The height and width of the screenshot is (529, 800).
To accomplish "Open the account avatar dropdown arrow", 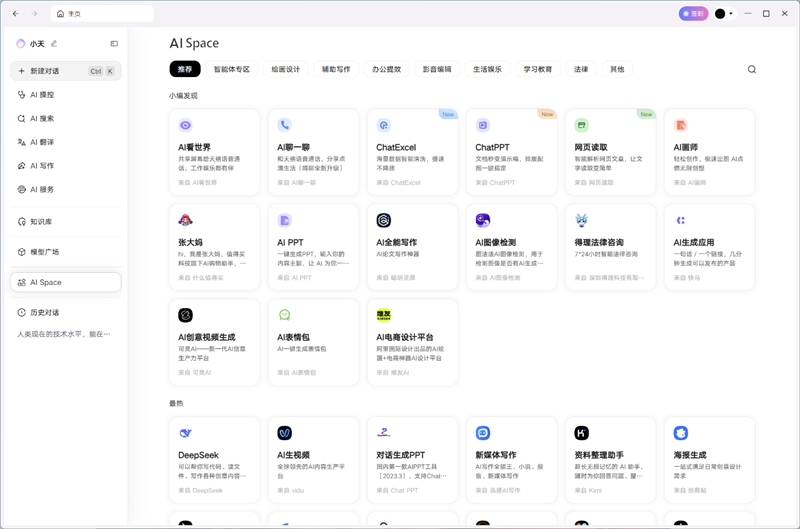I will [x=731, y=14].
